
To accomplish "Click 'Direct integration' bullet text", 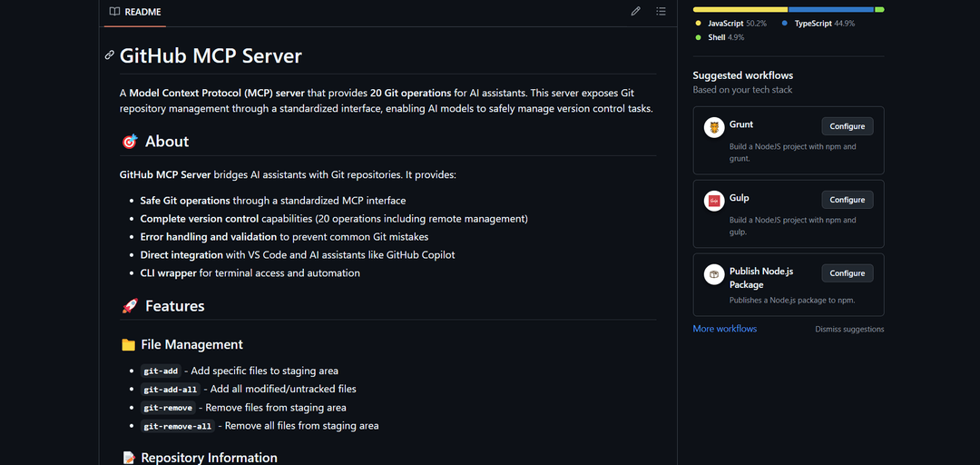I will [x=181, y=255].
